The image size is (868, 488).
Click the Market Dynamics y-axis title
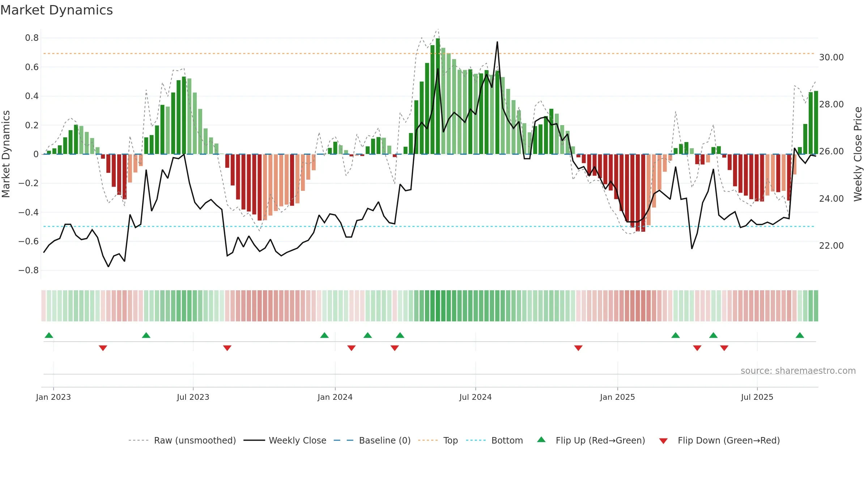click(x=6, y=154)
